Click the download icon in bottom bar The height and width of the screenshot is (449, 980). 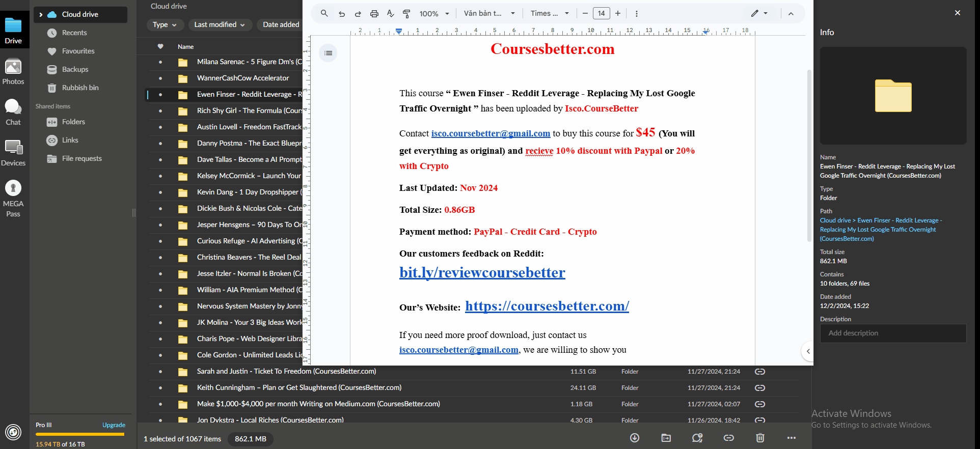point(635,438)
